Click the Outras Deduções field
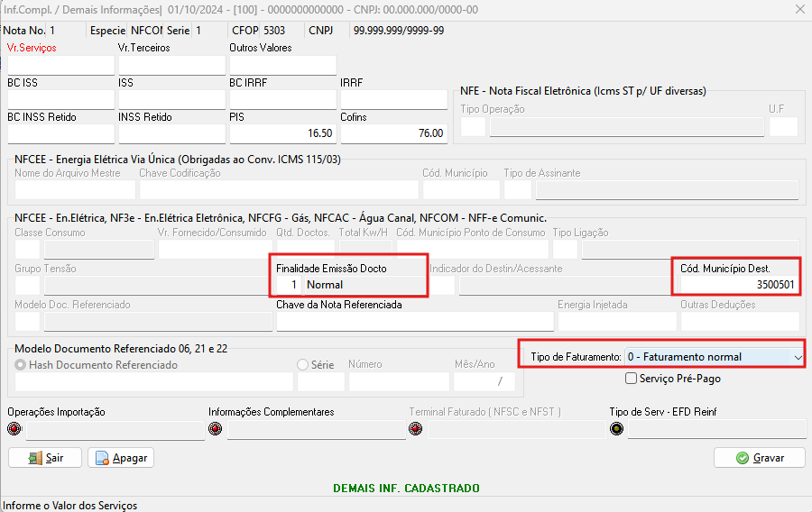 740,321
